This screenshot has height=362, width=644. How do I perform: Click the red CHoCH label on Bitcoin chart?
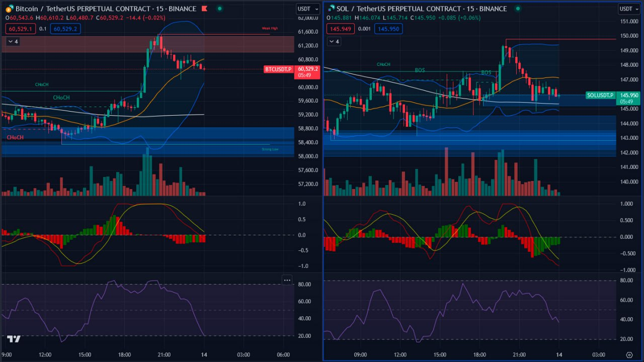tap(15, 137)
